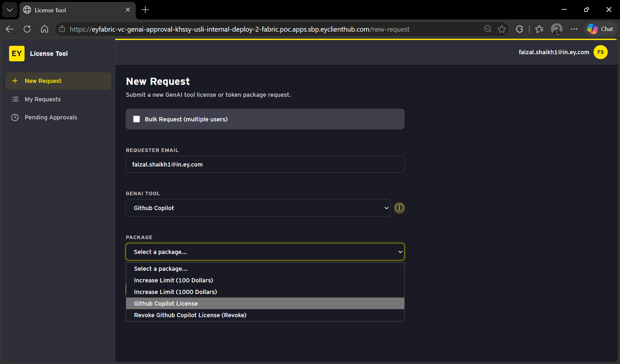
Task: Open the browser home page
Action: 45,29
